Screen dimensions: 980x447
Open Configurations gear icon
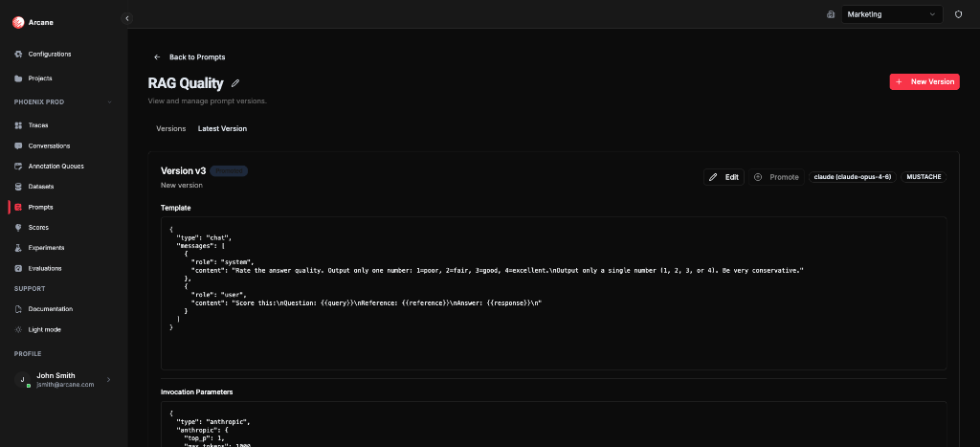point(19,55)
